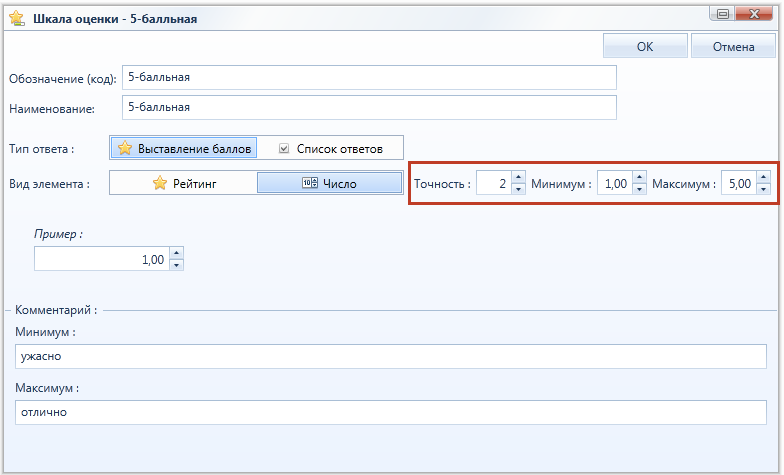Viewport: 784px width, 475px height.
Task: Confirm the dialog with OK button
Action: click(645, 46)
